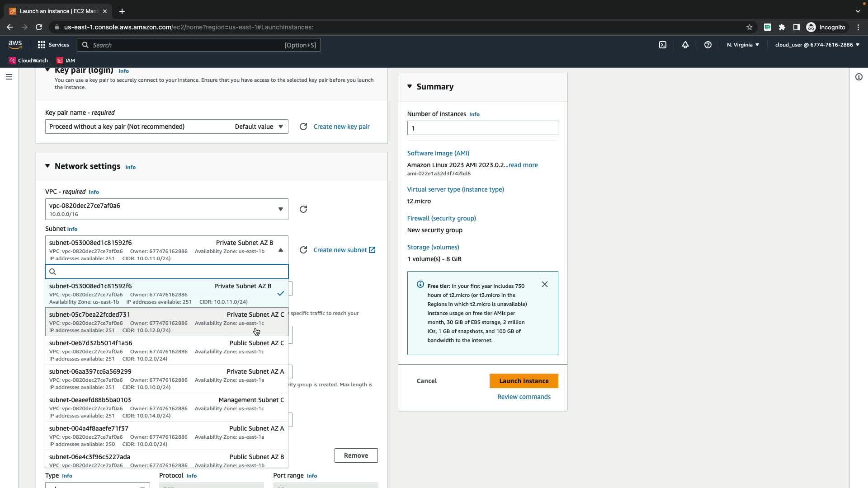Select Management Subnet C option
This screenshot has width=868, height=488.
click(166, 407)
